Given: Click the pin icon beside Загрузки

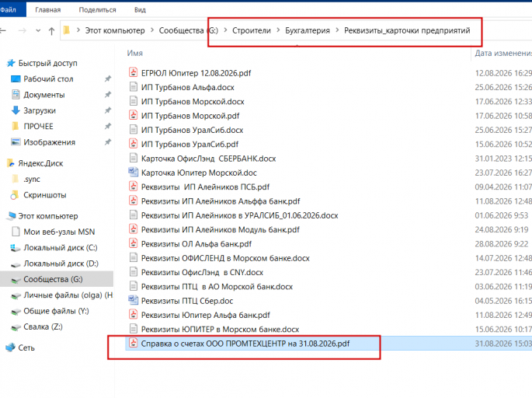Looking at the screenshot, I should pos(107,110).
